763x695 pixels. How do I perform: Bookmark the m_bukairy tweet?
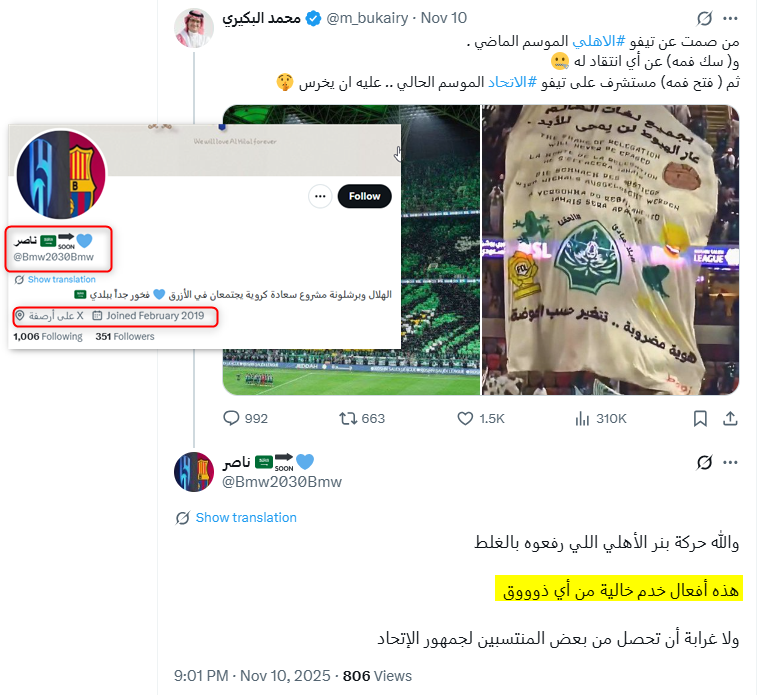(700, 418)
